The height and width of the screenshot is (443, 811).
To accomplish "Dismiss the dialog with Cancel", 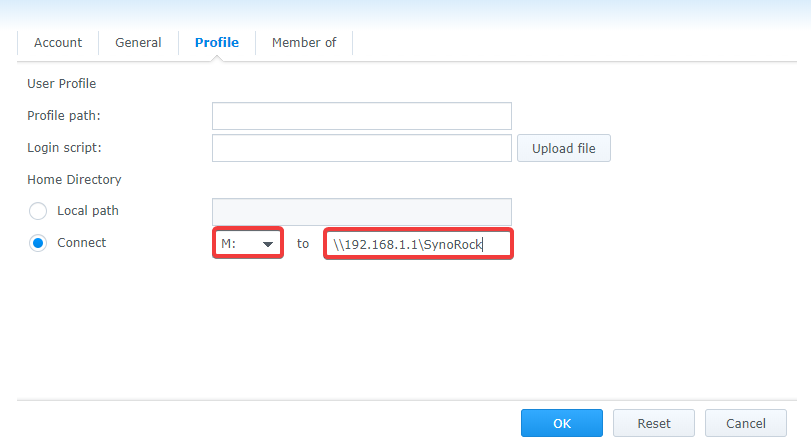I will 746,423.
